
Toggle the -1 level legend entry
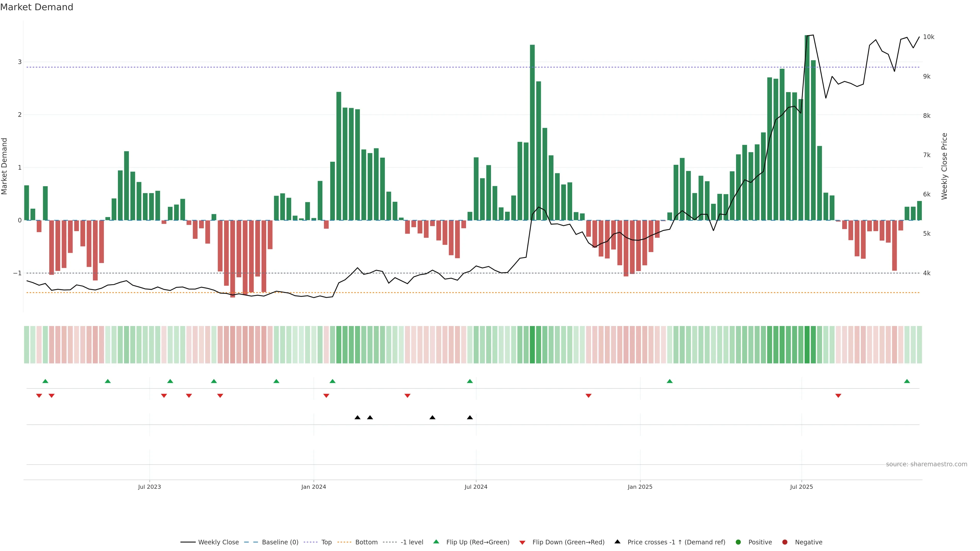(x=412, y=542)
